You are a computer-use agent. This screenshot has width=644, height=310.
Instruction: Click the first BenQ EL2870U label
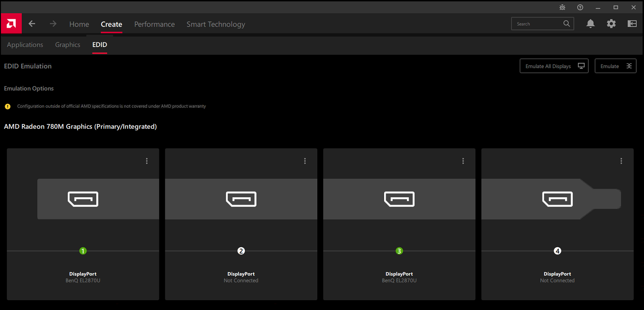pos(83,281)
